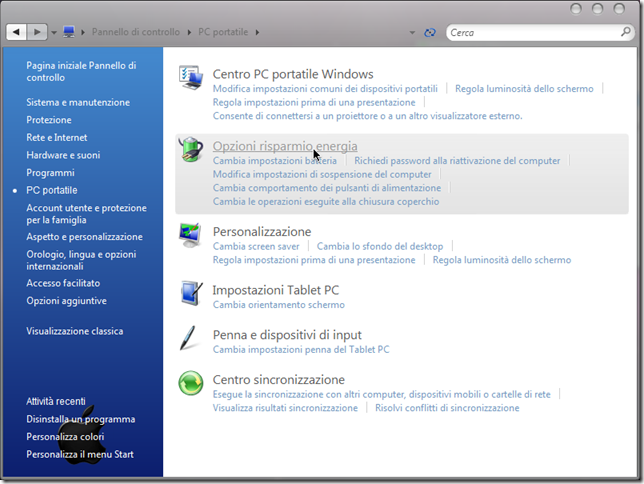Select Hardware e suoni in sidebar
This screenshot has height=484, width=644.
pyautogui.click(x=63, y=155)
